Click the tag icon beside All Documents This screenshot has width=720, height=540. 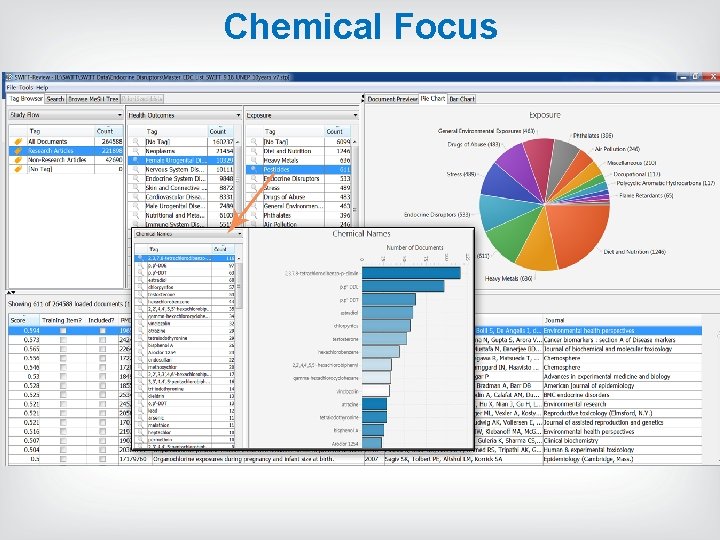18,142
